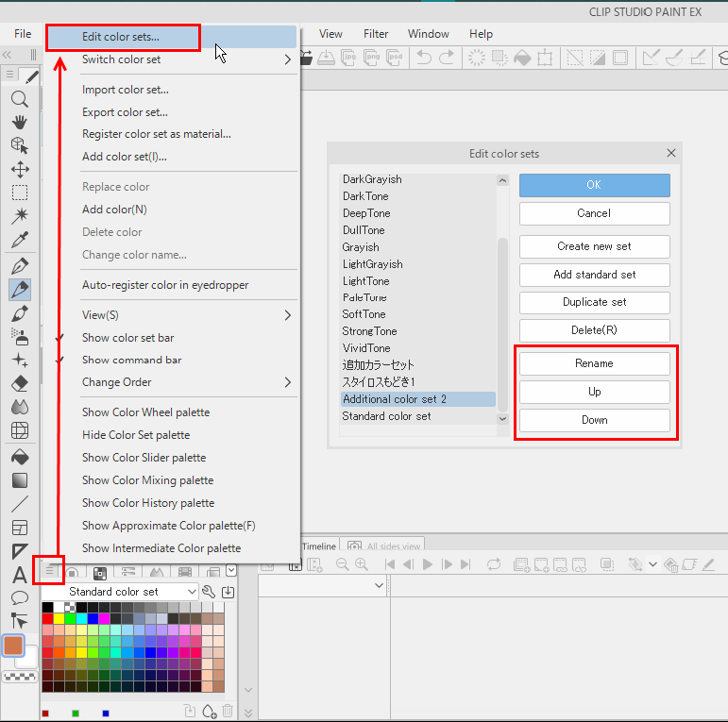Select the Frame border tool
Image resolution: width=728 pixels, height=722 pixels.
pos(20,528)
